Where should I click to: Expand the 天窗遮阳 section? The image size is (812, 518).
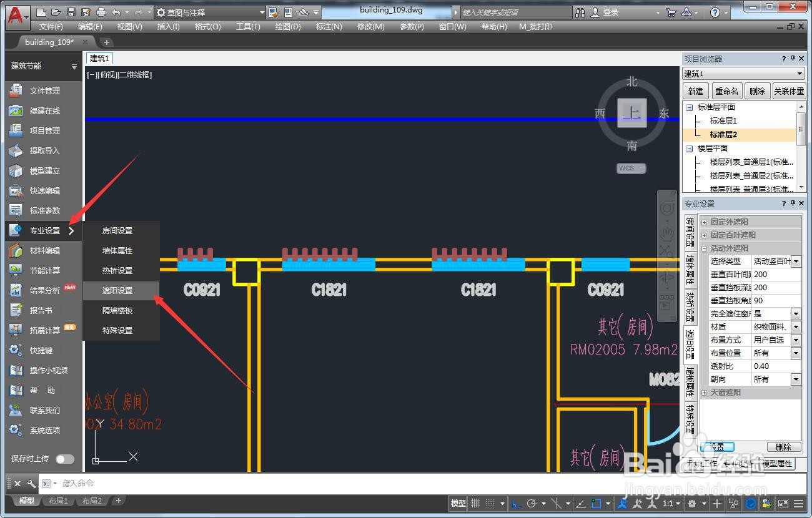[x=705, y=393]
